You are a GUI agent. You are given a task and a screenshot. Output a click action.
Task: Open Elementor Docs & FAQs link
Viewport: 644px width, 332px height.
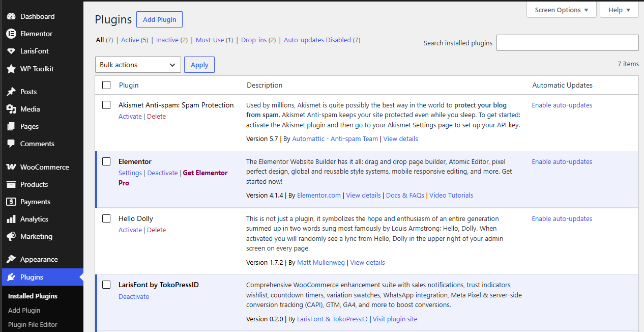click(x=405, y=195)
